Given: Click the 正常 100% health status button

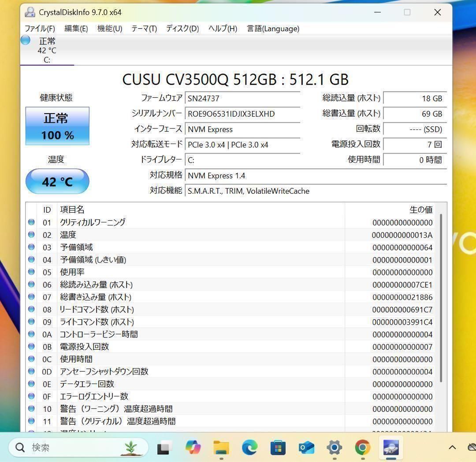Looking at the screenshot, I should [x=57, y=126].
